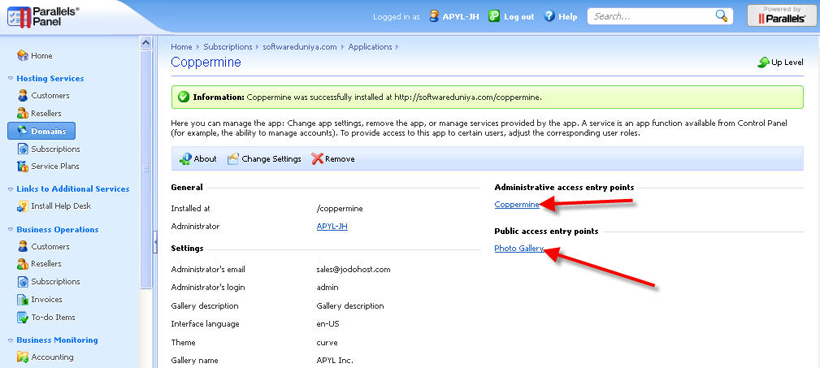Click the green Log out icon

[494, 16]
